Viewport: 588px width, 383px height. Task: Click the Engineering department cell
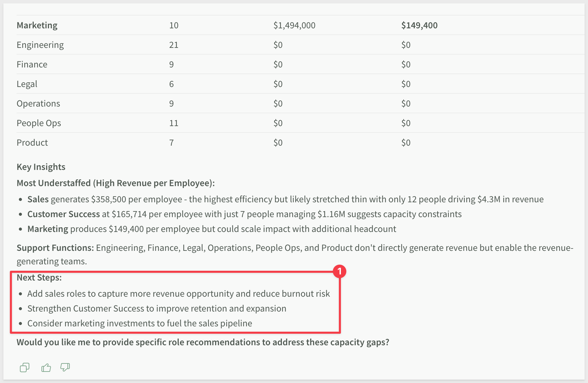(x=40, y=45)
